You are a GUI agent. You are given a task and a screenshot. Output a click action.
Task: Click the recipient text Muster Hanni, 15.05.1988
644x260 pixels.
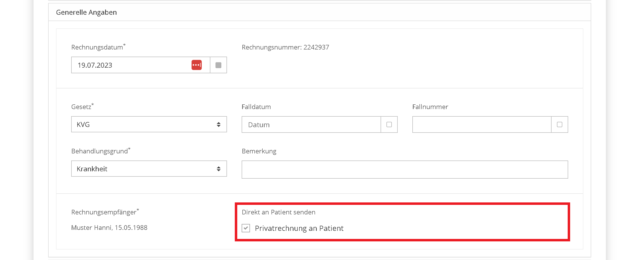tap(109, 228)
